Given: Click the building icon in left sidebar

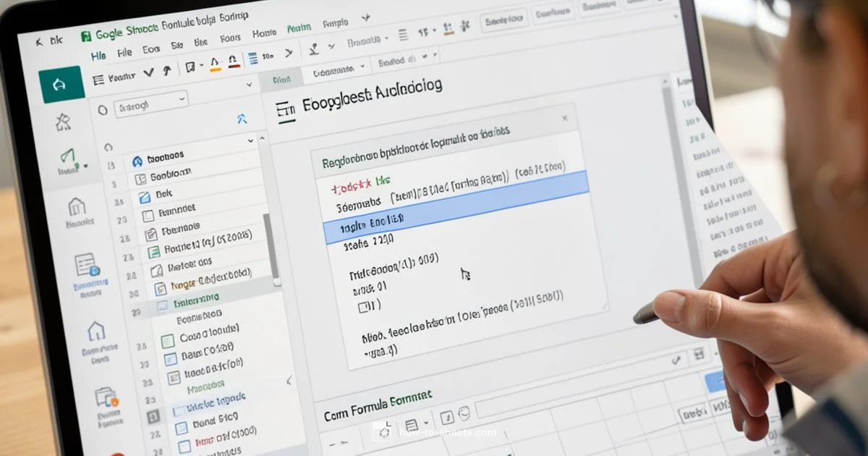Looking at the screenshot, I should pos(76,208).
